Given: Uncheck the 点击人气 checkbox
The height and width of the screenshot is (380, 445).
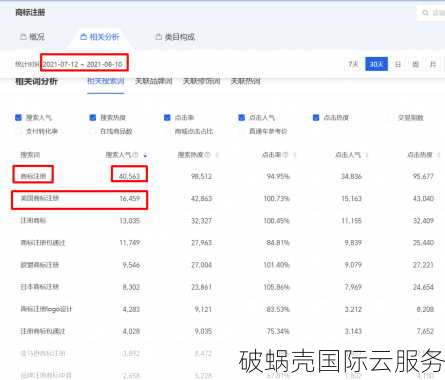Looking at the screenshot, I should click(242, 117).
